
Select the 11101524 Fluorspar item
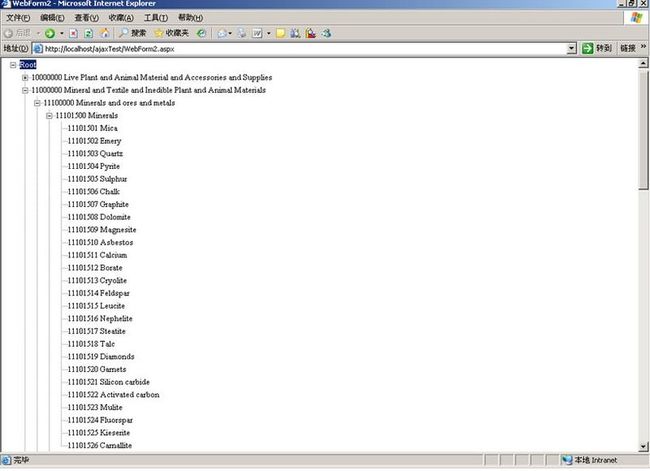coord(100,420)
